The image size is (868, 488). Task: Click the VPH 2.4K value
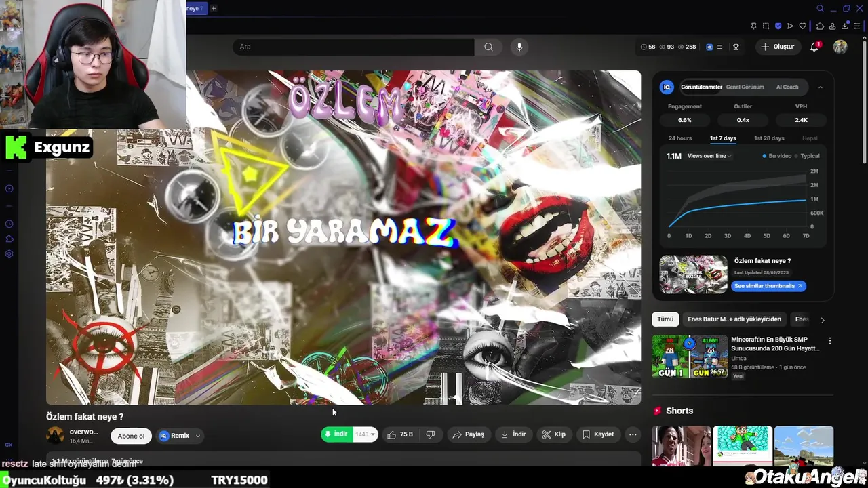tap(802, 120)
